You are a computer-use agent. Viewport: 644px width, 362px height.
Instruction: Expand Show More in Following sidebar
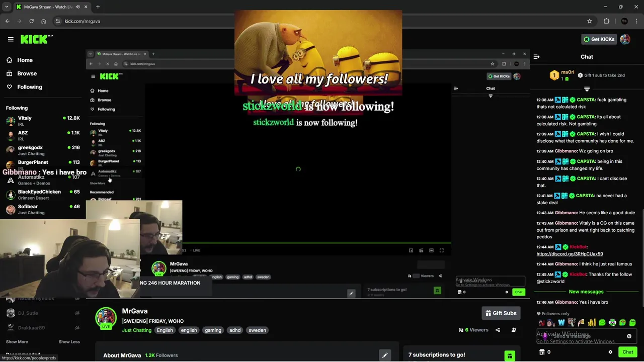17,342
